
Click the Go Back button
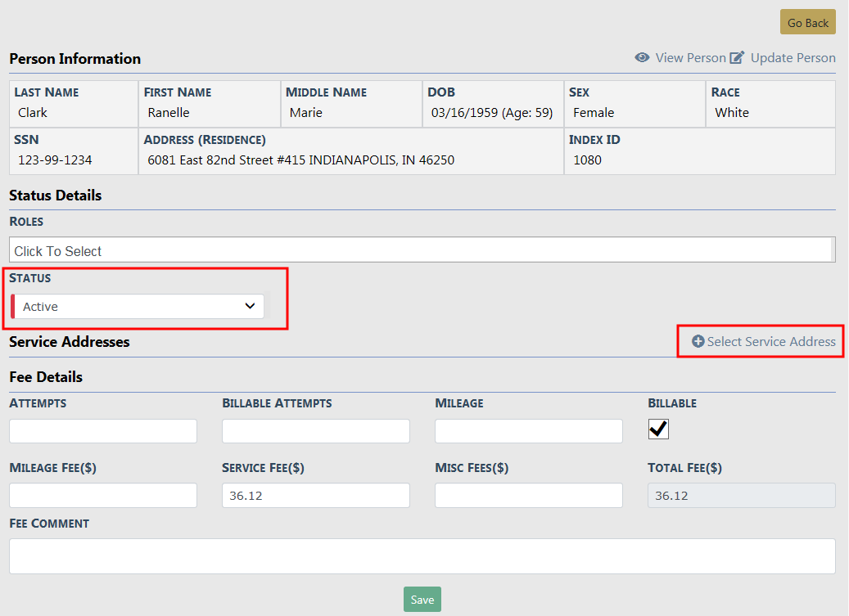click(x=807, y=23)
